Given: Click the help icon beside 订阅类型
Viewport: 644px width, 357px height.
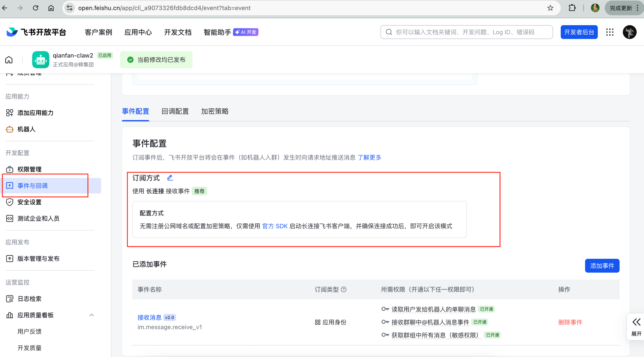Looking at the screenshot, I should point(344,289).
